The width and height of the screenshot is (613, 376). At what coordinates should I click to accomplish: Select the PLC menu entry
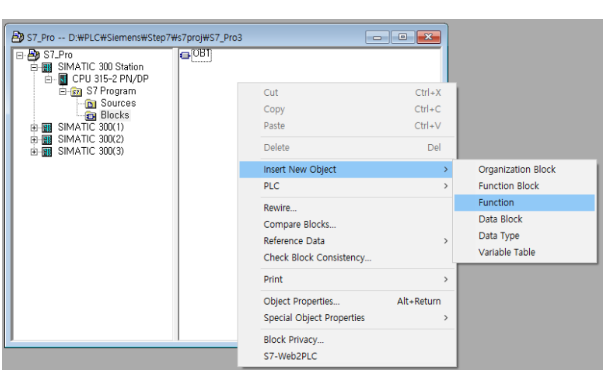pyautogui.click(x=347, y=186)
